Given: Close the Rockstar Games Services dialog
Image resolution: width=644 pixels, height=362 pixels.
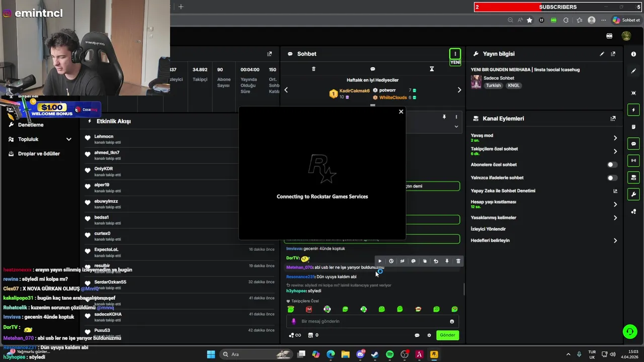Looking at the screenshot, I should tap(401, 112).
